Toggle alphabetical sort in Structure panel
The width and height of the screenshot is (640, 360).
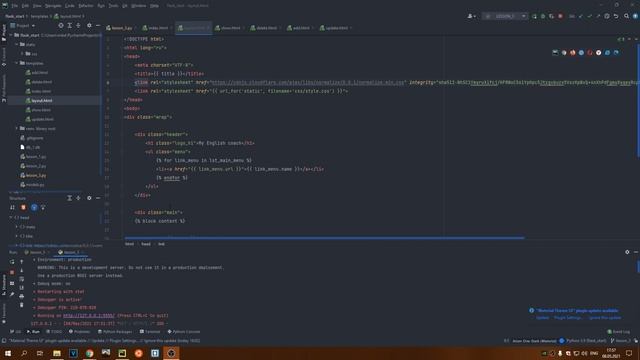(x=12, y=207)
